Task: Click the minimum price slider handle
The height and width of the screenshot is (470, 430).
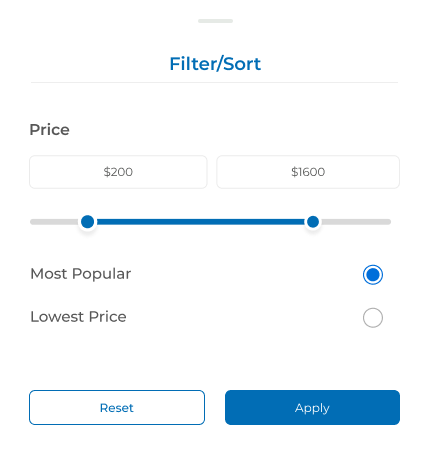Action: [x=88, y=222]
